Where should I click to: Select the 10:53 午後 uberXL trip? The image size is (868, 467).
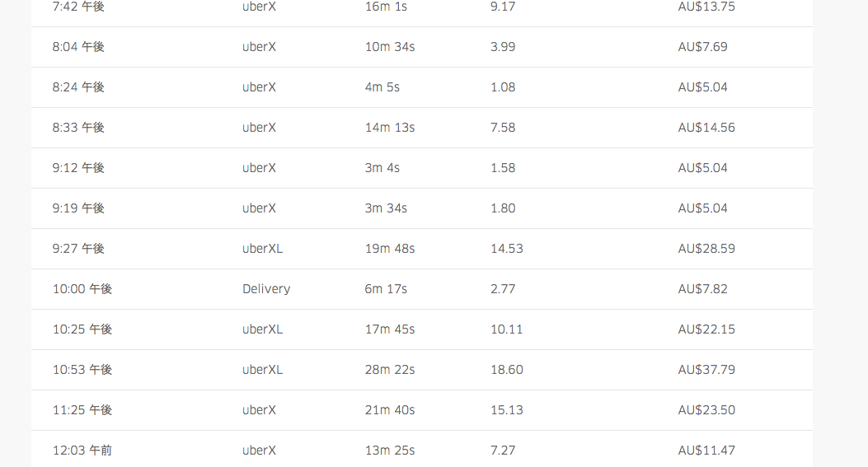tap(422, 370)
